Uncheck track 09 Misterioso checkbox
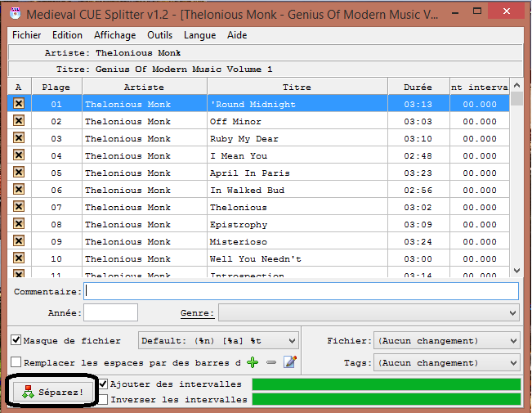The width and height of the screenshot is (532, 413). [19, 240]
